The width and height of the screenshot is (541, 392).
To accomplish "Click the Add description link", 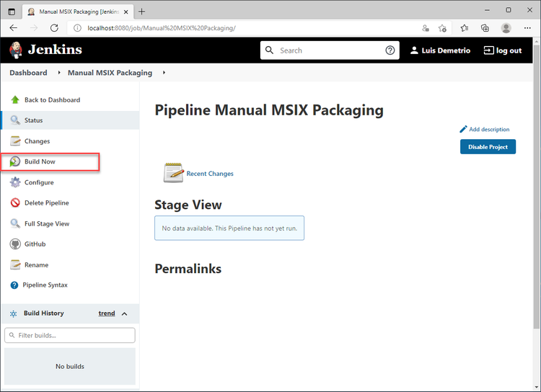I will pos(488,130).
